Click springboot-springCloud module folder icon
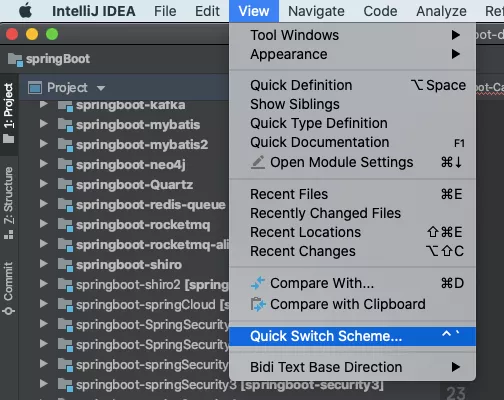504x400 pixels. [x=65, y=305]
